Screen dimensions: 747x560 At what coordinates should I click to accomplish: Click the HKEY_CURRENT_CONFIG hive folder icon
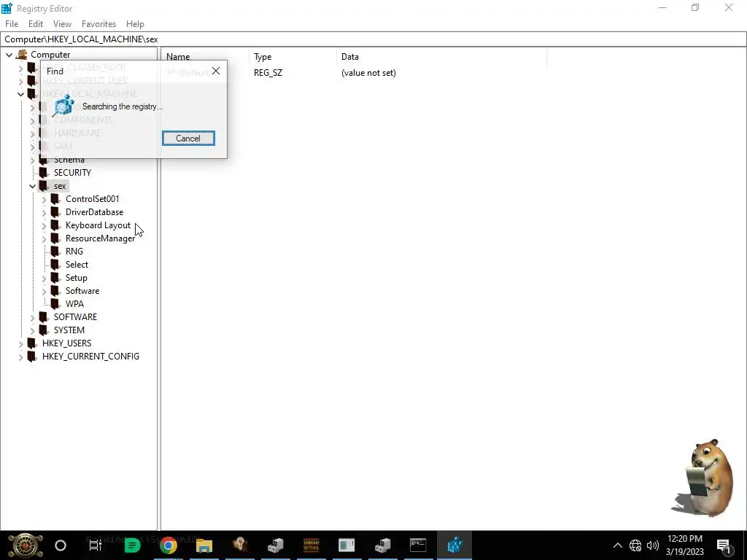pos(32,356)
